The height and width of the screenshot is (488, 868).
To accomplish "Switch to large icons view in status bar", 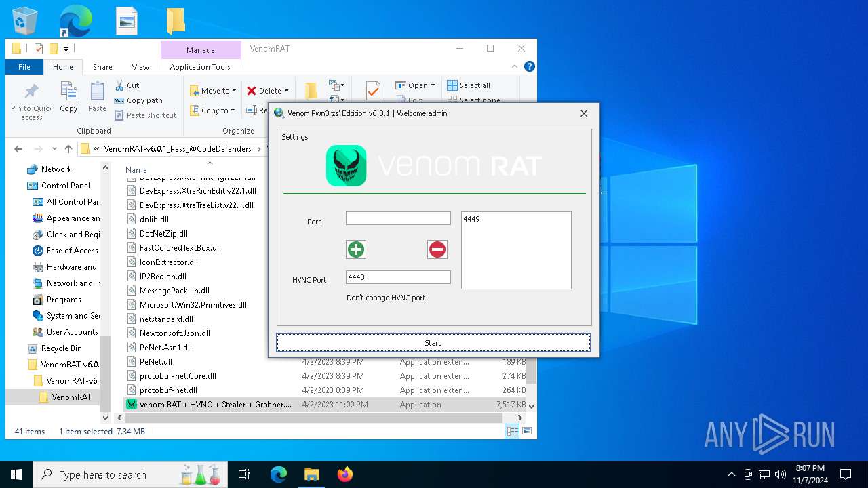I will [526, 431].
